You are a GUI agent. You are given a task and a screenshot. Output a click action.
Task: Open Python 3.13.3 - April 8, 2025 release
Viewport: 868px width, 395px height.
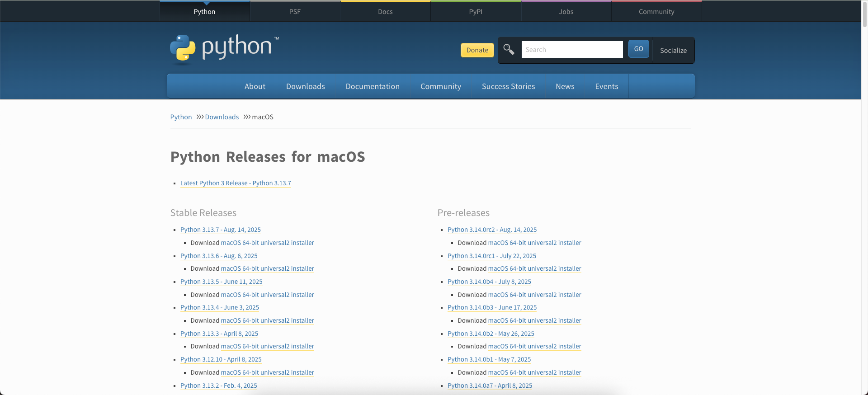pos(219,334)
